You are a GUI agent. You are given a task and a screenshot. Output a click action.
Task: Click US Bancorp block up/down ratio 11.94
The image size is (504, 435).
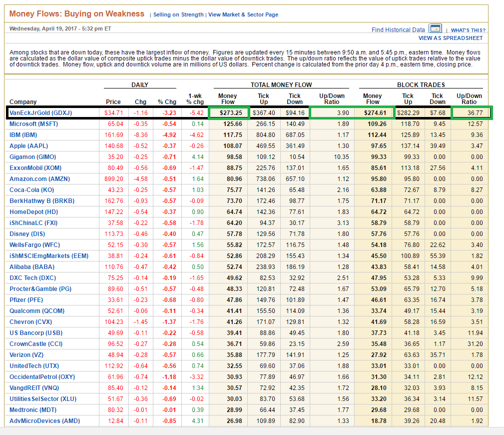475,333
